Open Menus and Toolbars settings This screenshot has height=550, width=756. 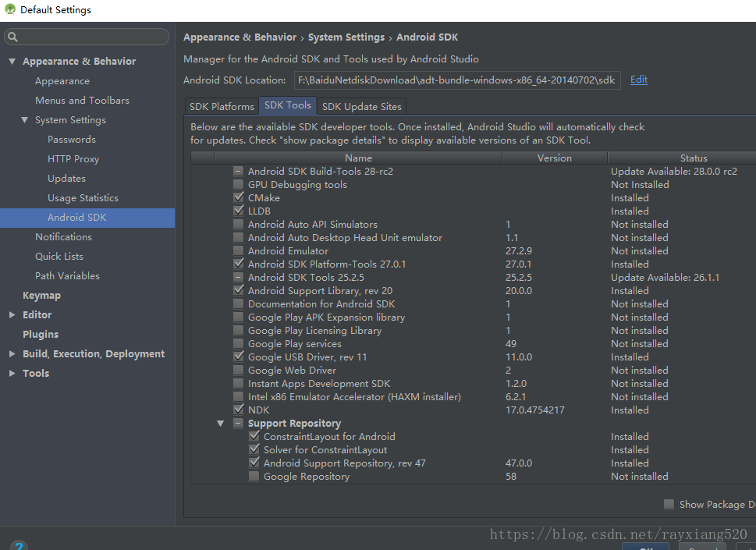pos(83,101)
